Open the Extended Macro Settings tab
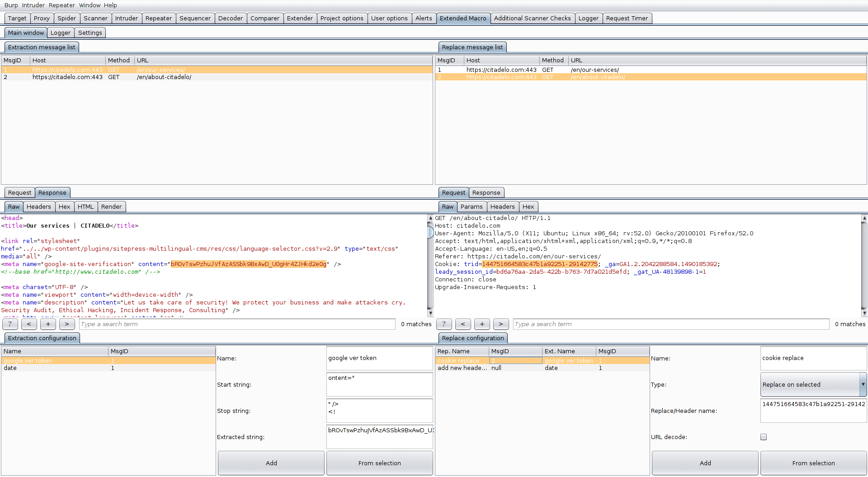The width and height of the screenshot is (868, 477). (x=90, y=33)
